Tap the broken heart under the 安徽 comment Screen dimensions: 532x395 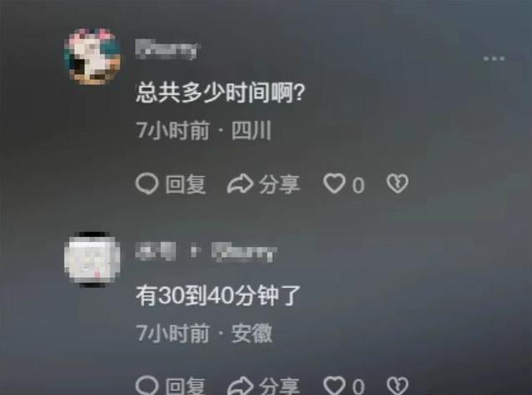coord(397,386)
